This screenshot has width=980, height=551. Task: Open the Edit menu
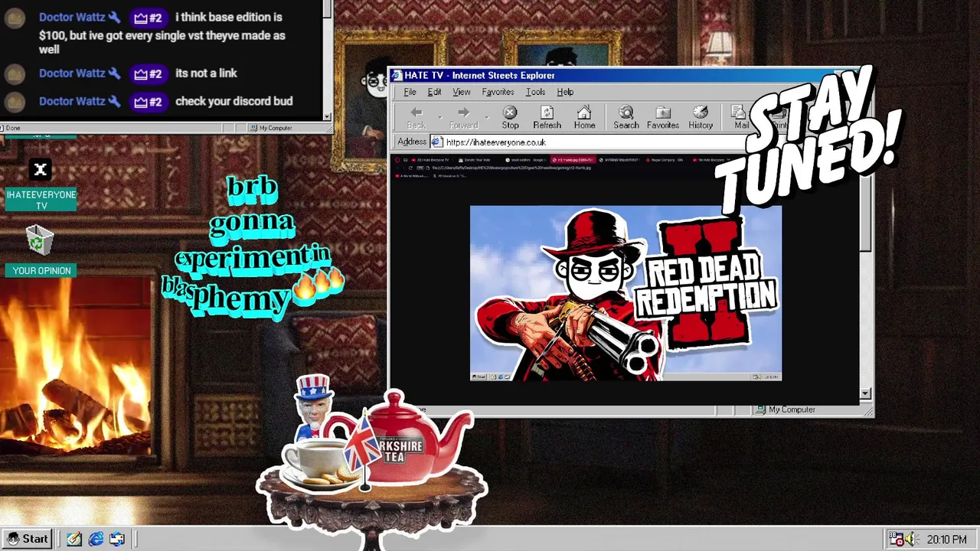coord(434,92)
